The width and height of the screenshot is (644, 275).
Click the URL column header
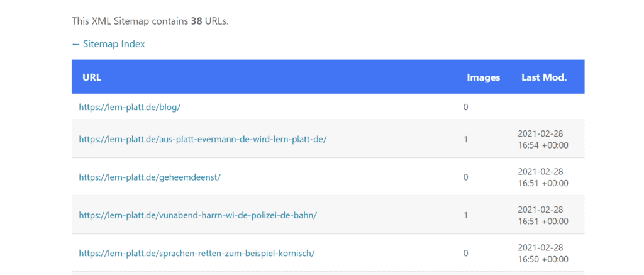(x=92, y=77)
